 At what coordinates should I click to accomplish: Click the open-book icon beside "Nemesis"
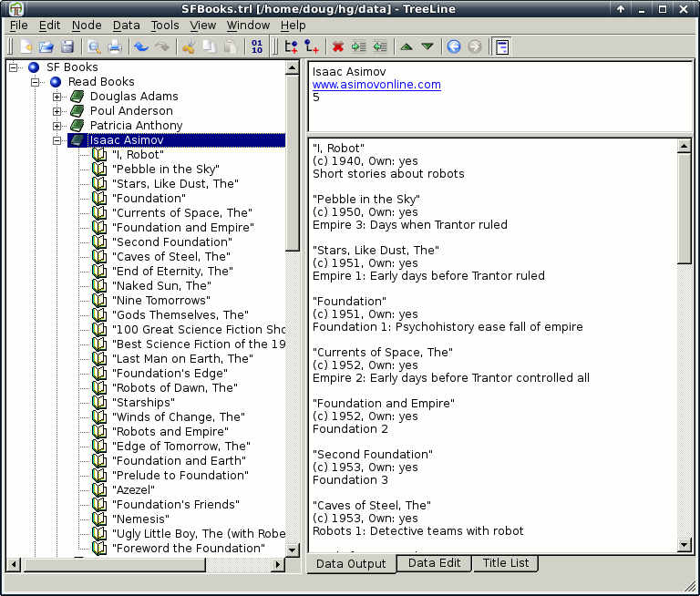point(99,519)
